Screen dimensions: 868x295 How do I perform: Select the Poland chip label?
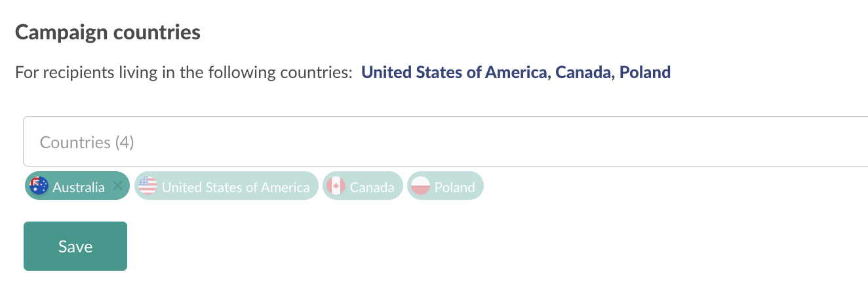tap(454, 187)
